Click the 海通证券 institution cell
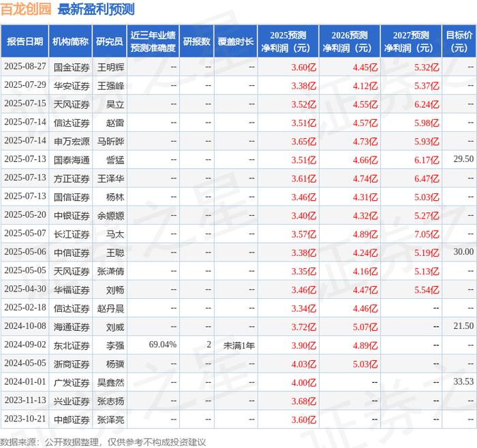The height and width of the screenshot is (448, 477). [72, 327]
